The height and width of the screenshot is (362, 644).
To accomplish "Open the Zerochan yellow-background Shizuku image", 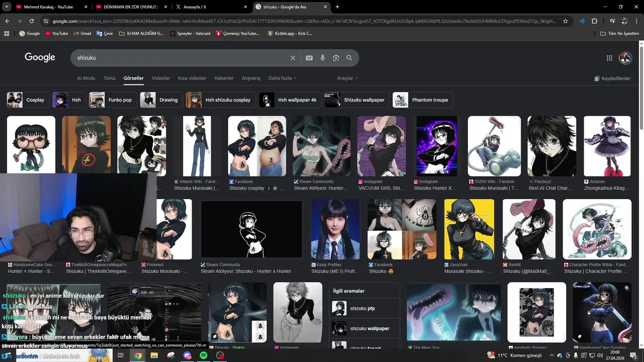I will click(469, 229).
